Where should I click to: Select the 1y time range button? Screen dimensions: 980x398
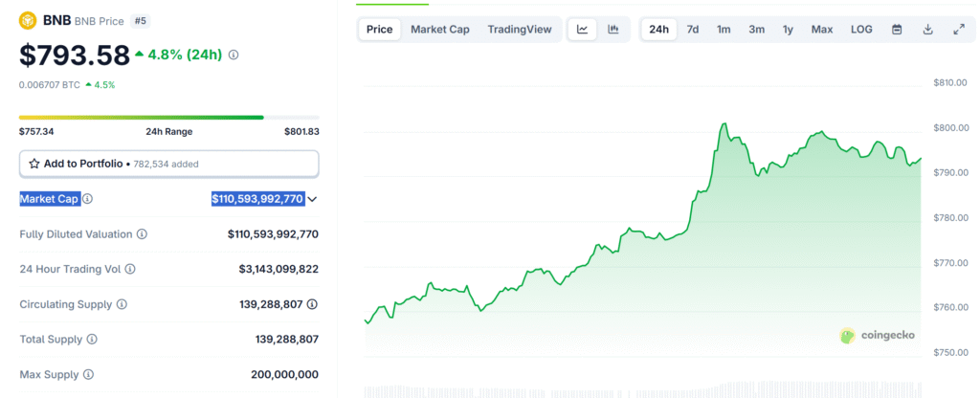pyautogui.click(x=788, y=30)
